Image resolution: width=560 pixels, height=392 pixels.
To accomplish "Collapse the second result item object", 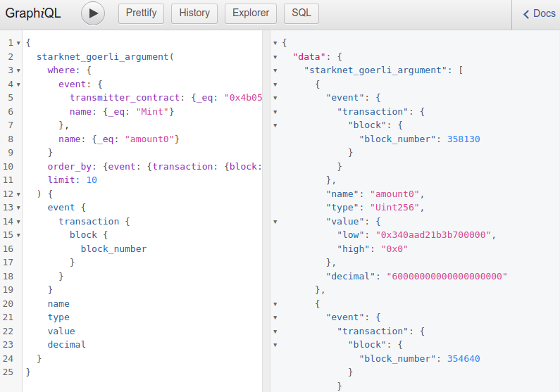I will (275, 304).
